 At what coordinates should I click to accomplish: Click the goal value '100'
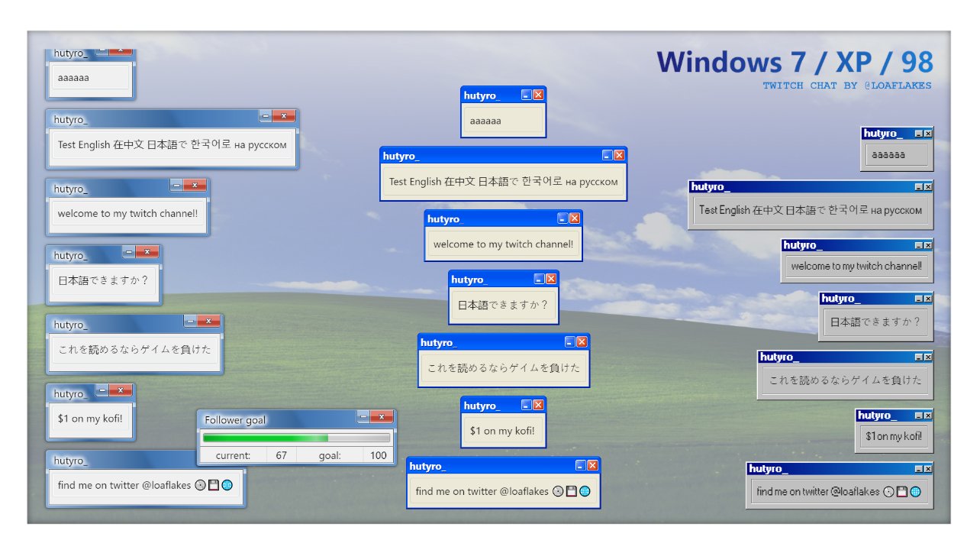pos(379,455)
